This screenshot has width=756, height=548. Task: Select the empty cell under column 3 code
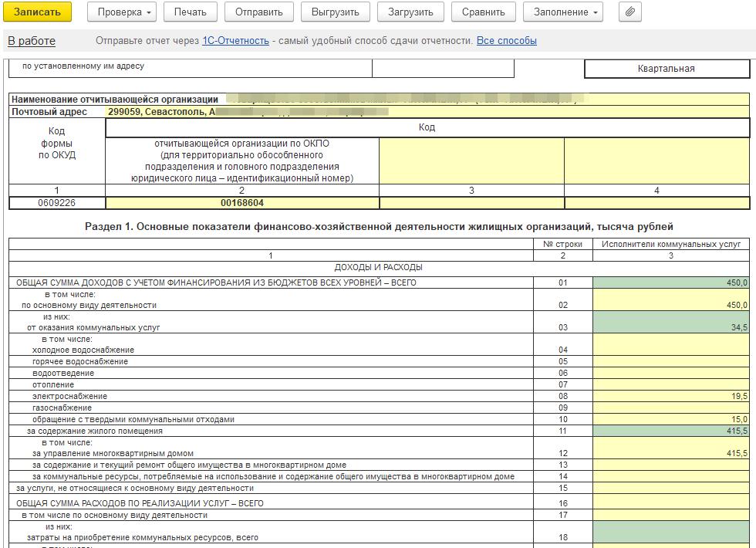click(x=471, y=202)
